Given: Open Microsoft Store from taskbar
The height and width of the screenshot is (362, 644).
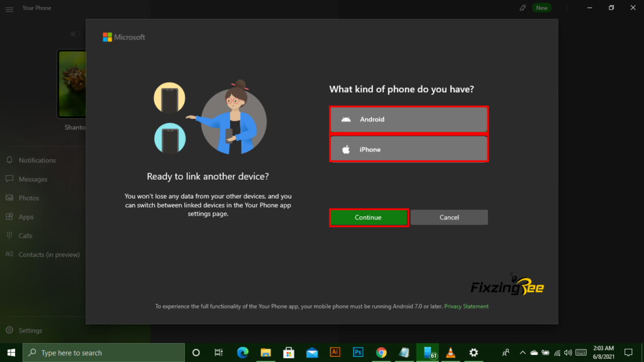Looking at the screenshot, I should (289, 353).
